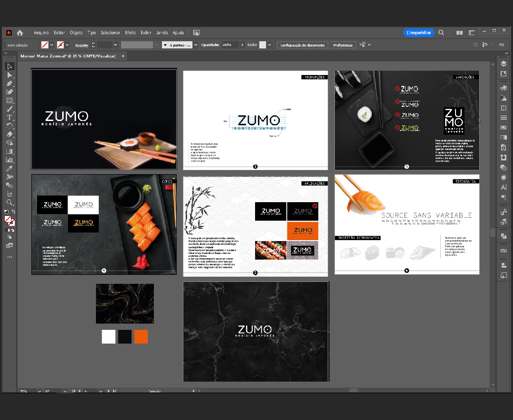The width and height of the screenshot is (513, 420).
Task: Select the Eyedropper tool
Action: 9,168
